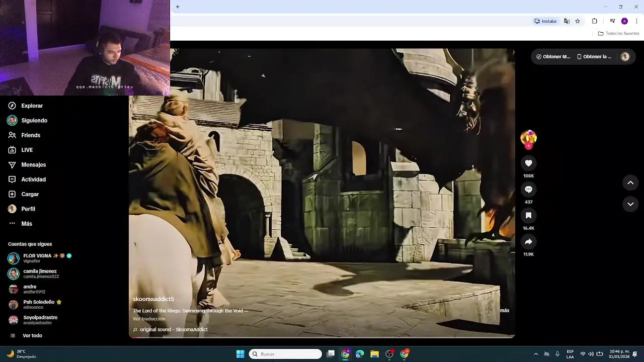Open Chrome extensions puzzle icon

tap(595, 21)
